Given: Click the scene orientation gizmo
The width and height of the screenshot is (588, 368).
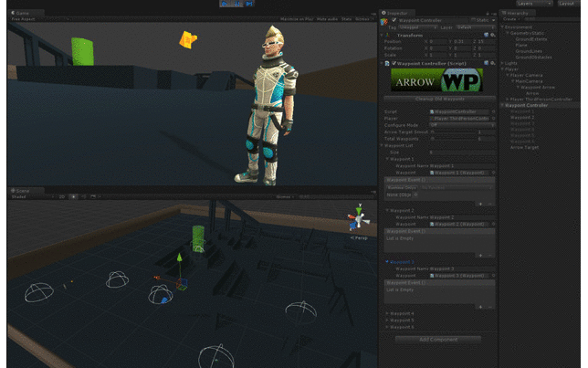Looking at the screenshot, I should coord(359,218).
